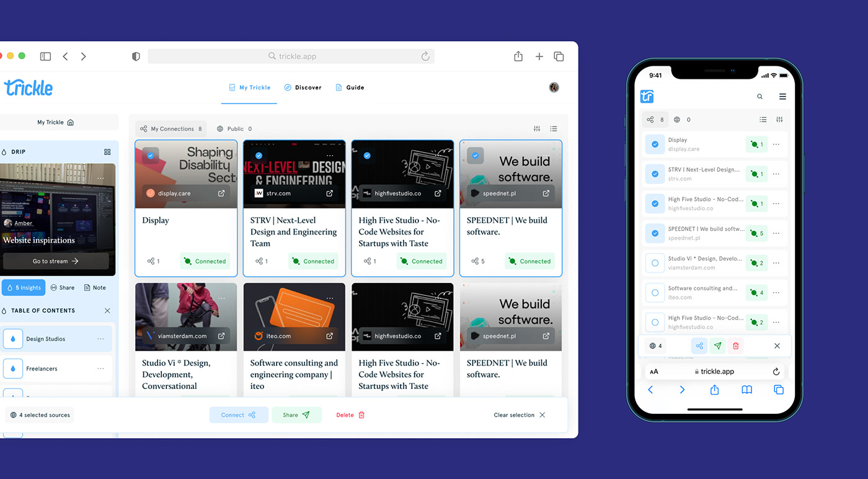Screen dimensions: 868x479
Task: Open the three-dot menu on the desktop iteo card
Action: click(x=330, y=298)
